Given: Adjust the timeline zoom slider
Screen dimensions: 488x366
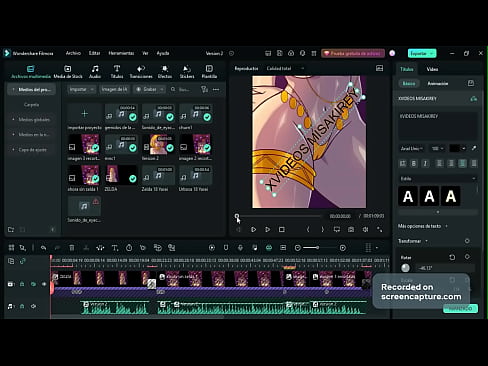Looking at the screenshot, I should click(x=317, y=248).
